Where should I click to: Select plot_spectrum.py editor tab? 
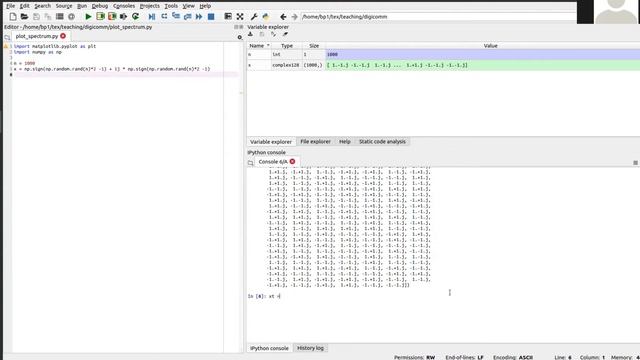pos(37,36)
